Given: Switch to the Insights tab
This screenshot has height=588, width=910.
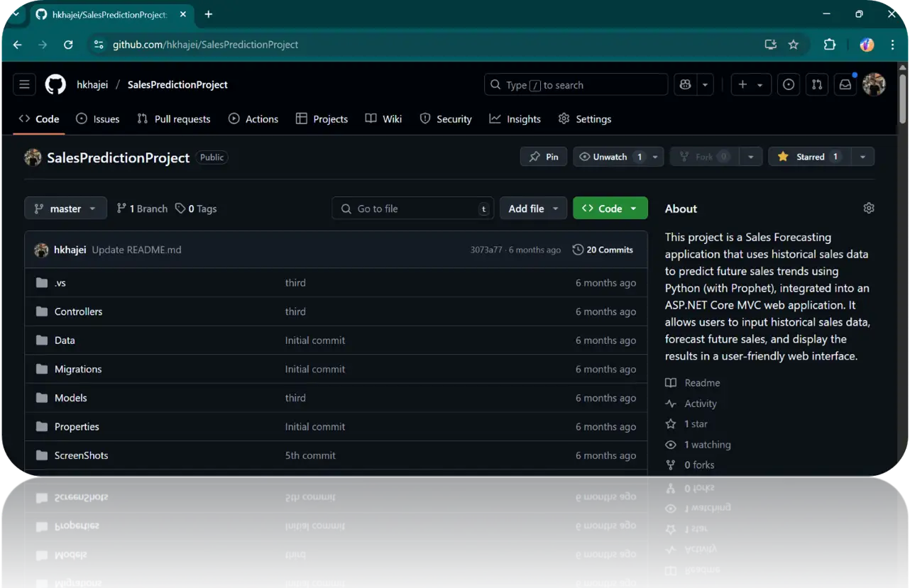Looking at the screenshot, I should [x=515, y=119].
